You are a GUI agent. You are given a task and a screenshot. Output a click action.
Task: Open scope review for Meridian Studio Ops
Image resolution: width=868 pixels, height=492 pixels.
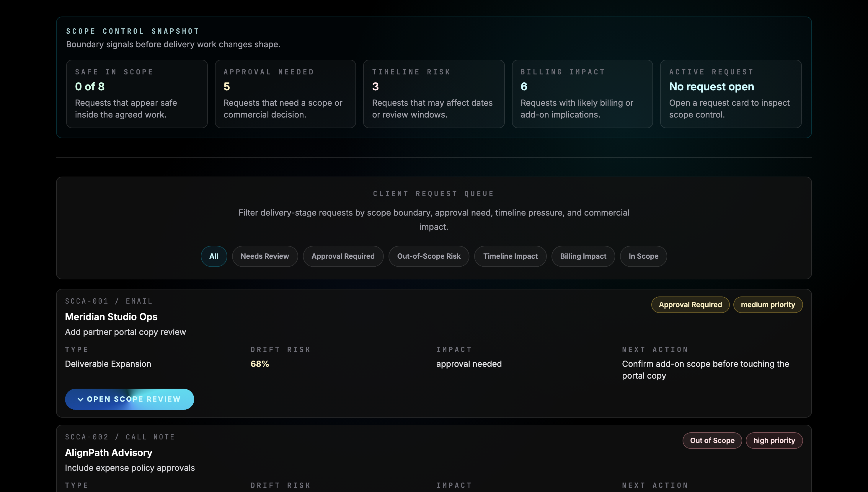pyautogui.click(x=129, y=399)
